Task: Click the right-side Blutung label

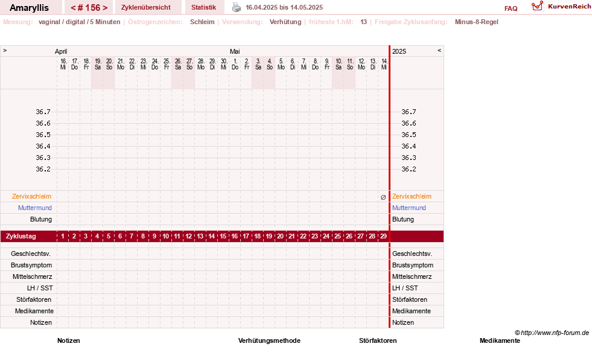Action: [x=403, y=219]
